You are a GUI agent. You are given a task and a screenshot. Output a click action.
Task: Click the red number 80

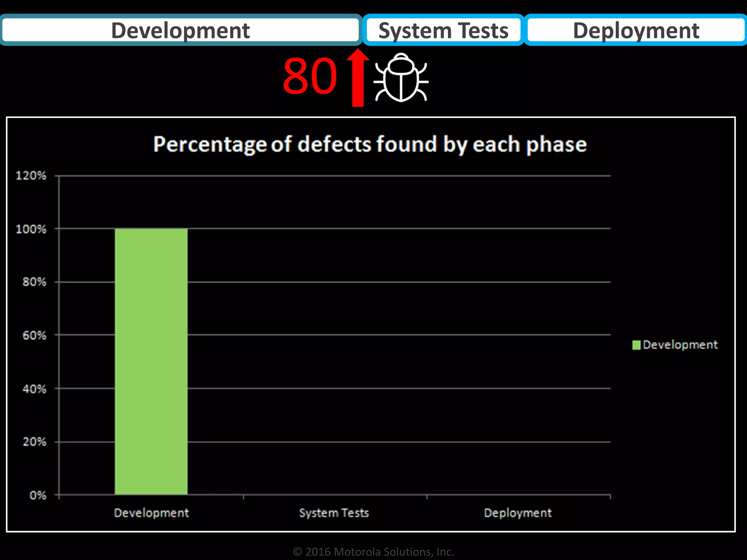click(310, 77)
